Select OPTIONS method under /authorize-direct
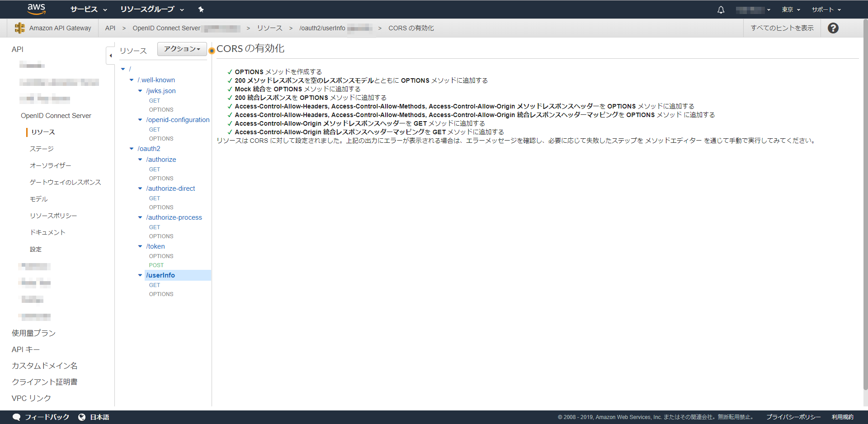This screenshot has width=868, height=424. pos(161,207)
